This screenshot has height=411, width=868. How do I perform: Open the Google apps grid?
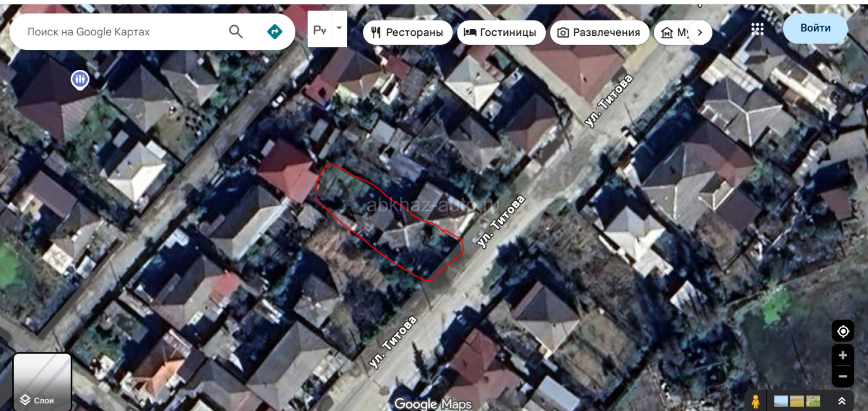[757, 29]
